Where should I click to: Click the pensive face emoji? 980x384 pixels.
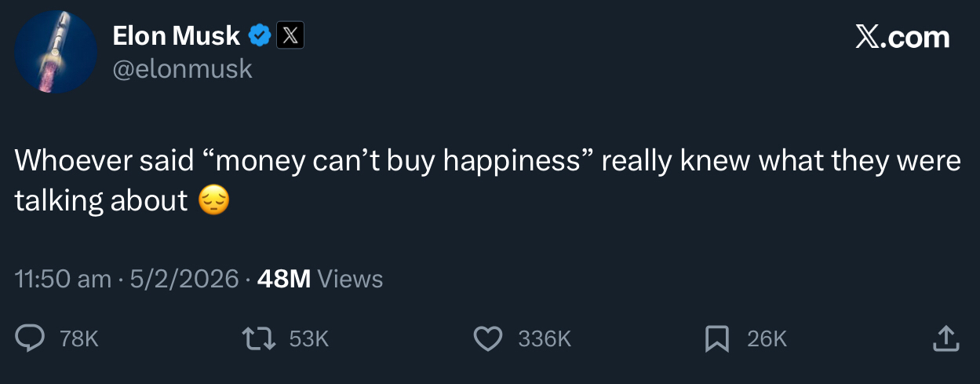click(213, 201)
